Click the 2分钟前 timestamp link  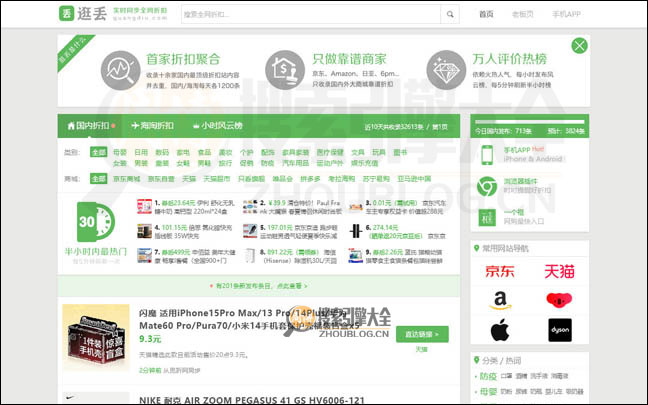pos(150,370)
